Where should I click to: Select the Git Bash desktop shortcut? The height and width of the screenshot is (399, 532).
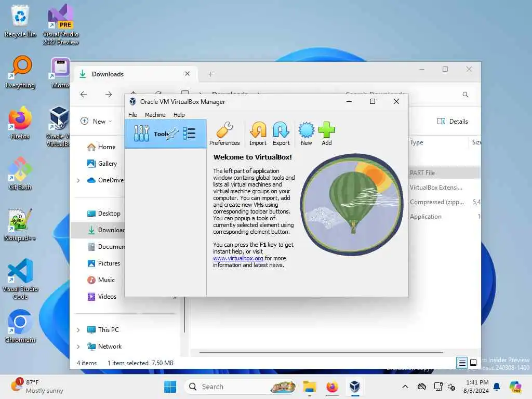click(x=20, y=174)
